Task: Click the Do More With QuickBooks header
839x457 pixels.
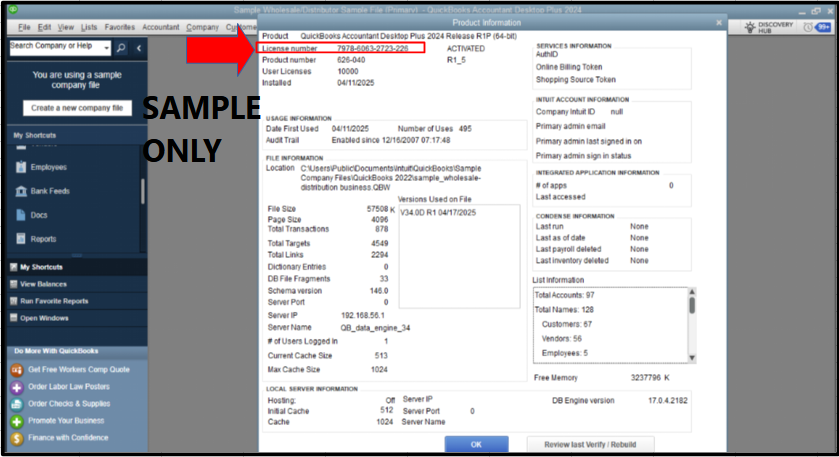Action: (x=56, y=351)
